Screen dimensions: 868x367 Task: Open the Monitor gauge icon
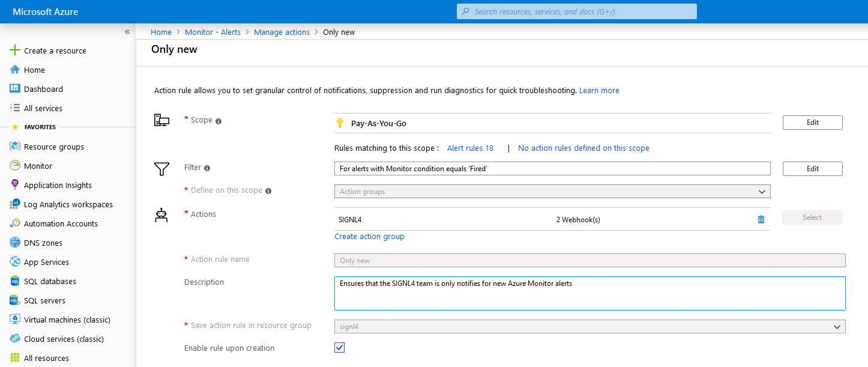coord(15,166)
